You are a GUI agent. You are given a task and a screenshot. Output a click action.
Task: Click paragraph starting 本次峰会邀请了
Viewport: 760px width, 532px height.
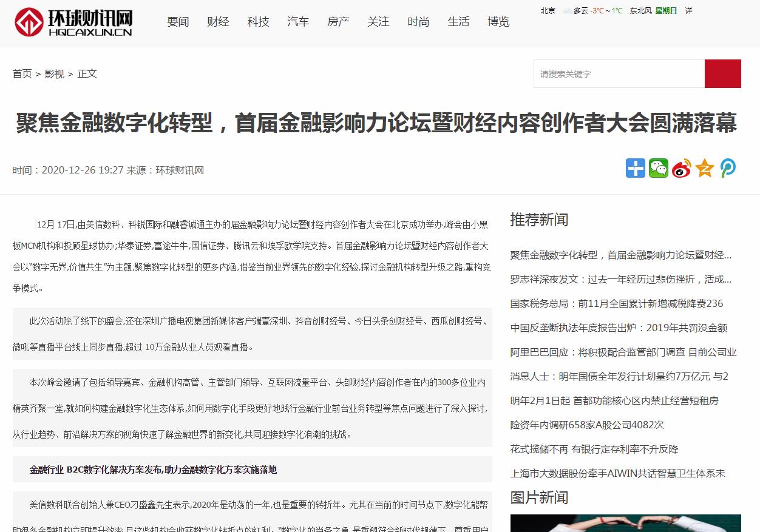(x=253, y=408)
